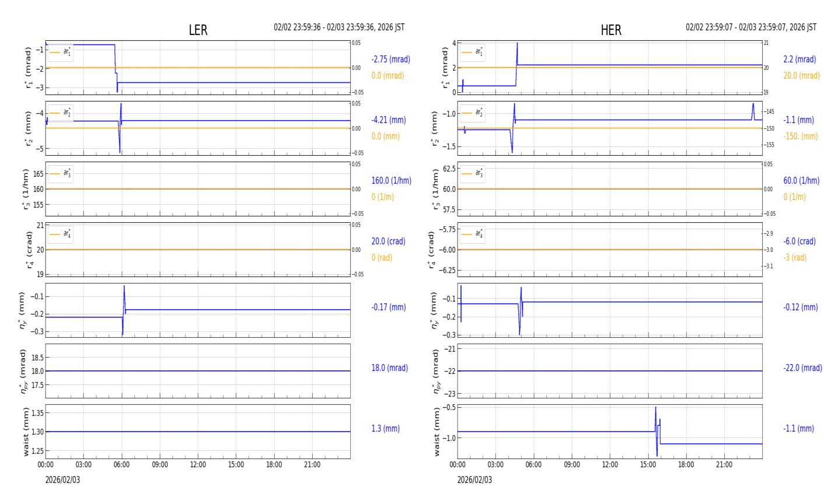Click the 160.0 (1/hm) value
Image resolution: width=824 pixels, height=504 pixels.
(392, 181)
